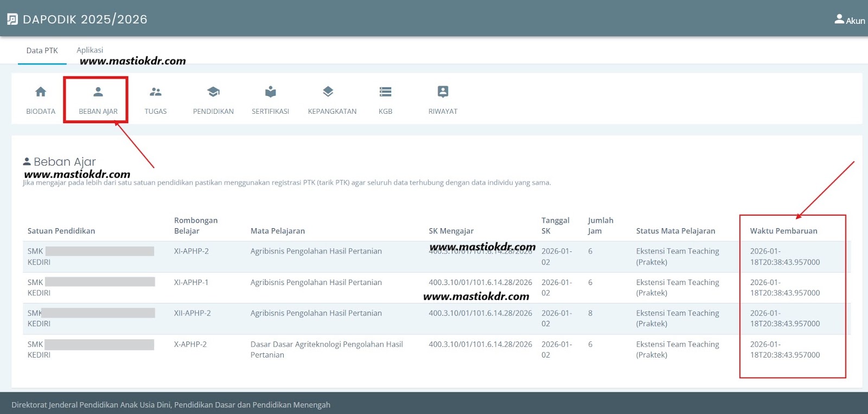This screenshot has width=868, height=414.
Task: Click the subject cell in XI-APHP-1 row
Action: point(316,282)
